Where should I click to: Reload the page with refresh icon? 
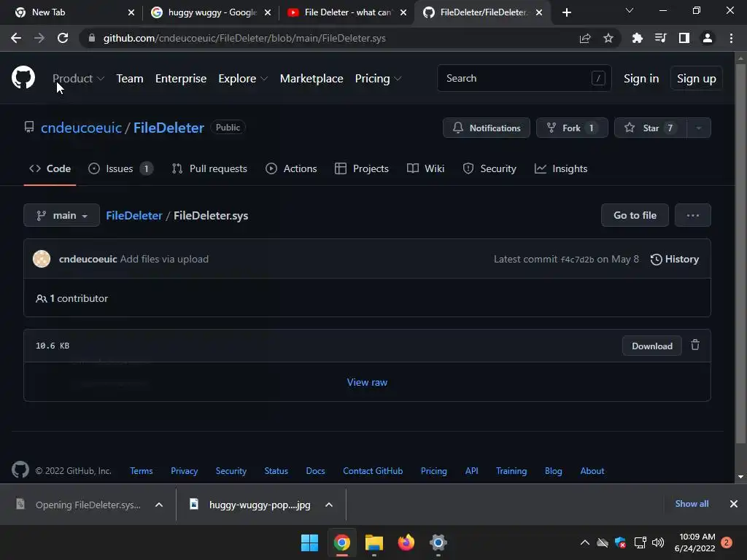pos(63,38)
